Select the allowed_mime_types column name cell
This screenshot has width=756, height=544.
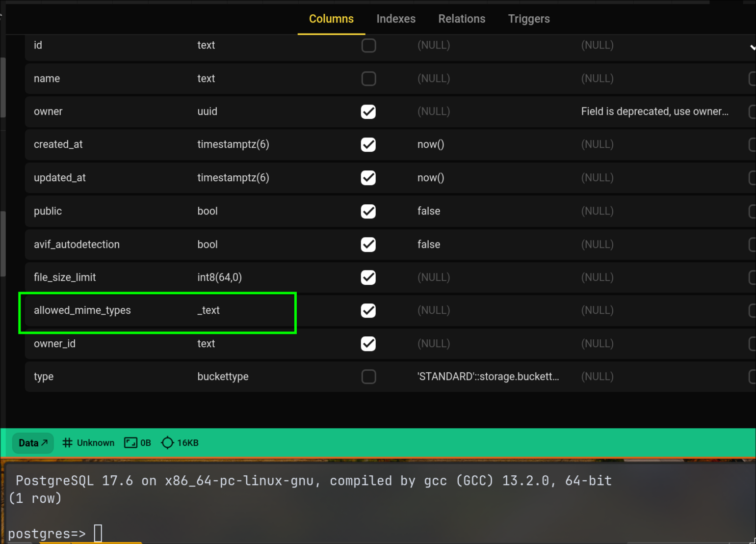pos(82,310)
